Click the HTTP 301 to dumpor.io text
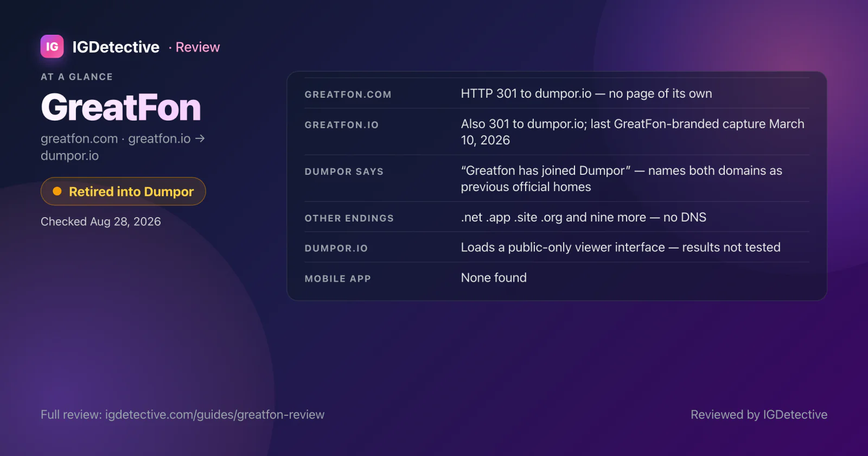The height and width of the screenshot is (456, 868). point(586,93)
